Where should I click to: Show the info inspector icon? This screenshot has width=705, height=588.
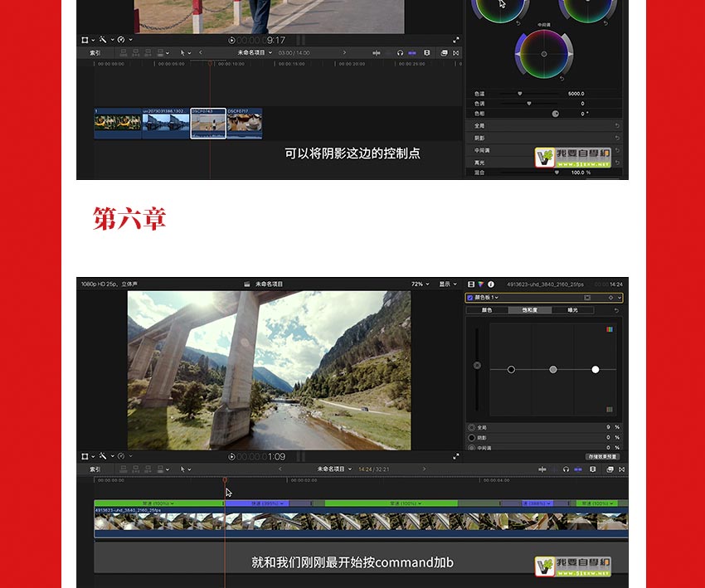point(491,284)
